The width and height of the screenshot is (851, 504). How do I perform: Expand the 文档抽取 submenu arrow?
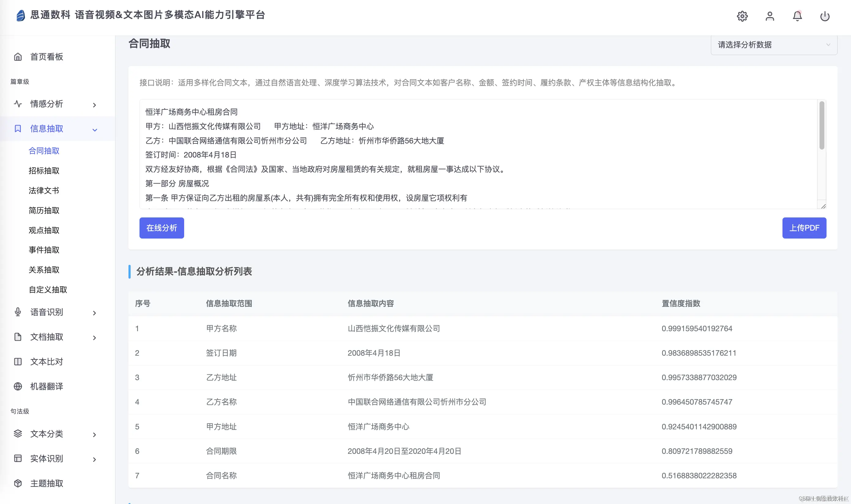(95, 338)
